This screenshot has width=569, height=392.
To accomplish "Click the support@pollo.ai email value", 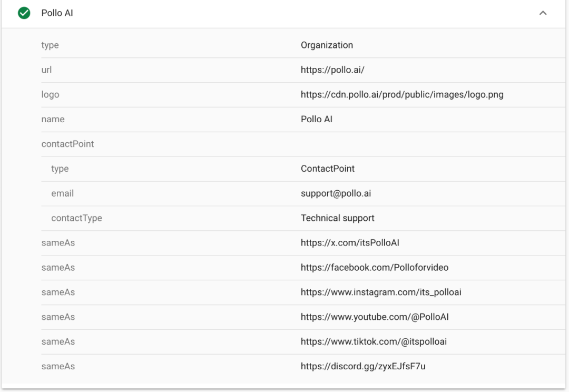I will 336,193.
